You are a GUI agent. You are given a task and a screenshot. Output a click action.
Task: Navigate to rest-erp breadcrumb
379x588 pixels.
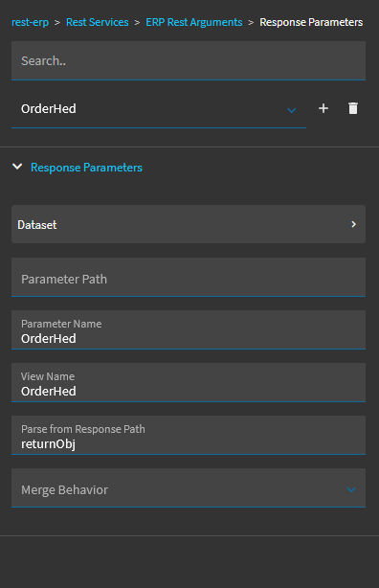tap(30, 22)
